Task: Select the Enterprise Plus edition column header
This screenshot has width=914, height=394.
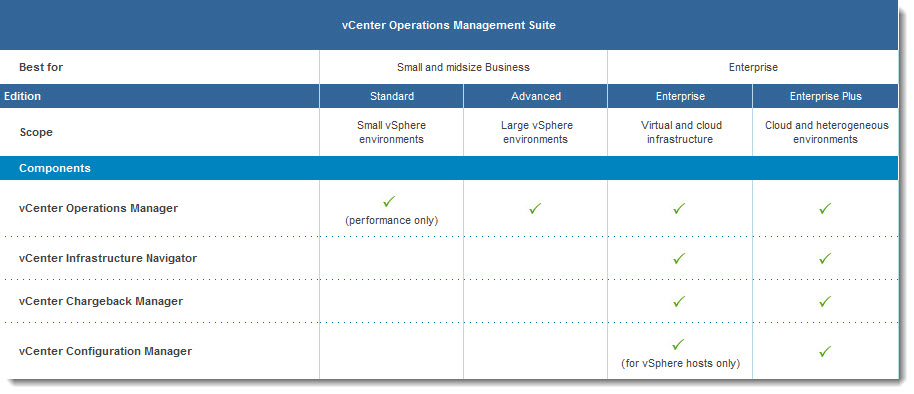Action: 825,96
